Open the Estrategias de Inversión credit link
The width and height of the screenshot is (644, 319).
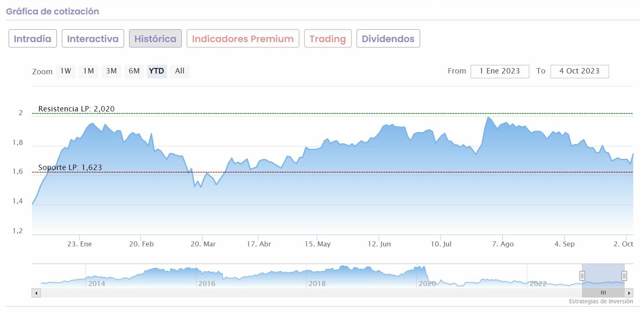[601, 301]
